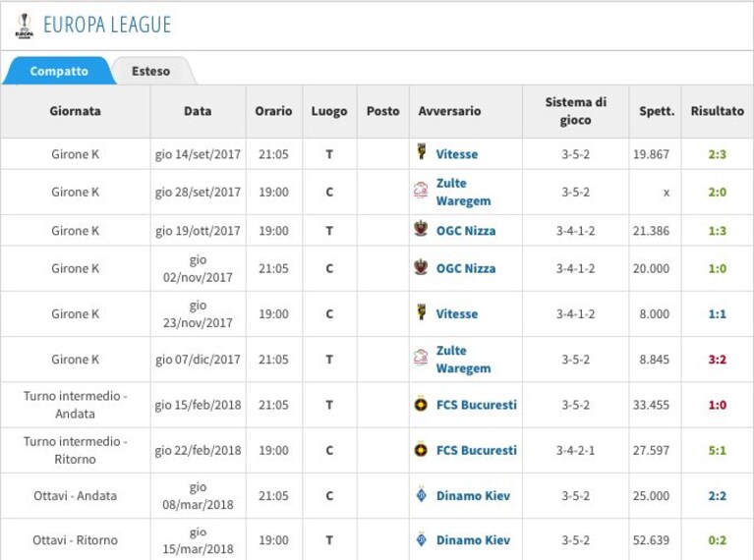Click the 5:1 result against FCS Bucuresti
The height and width of the screenshot is (560, 754).
(x=717, y=450)
